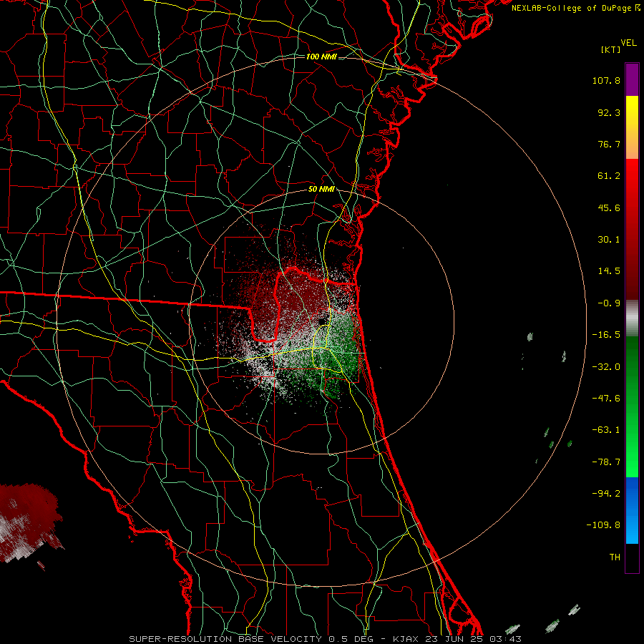Click the TH legend label
This screenshot has height=644, width=644.
tap(615, 557)
